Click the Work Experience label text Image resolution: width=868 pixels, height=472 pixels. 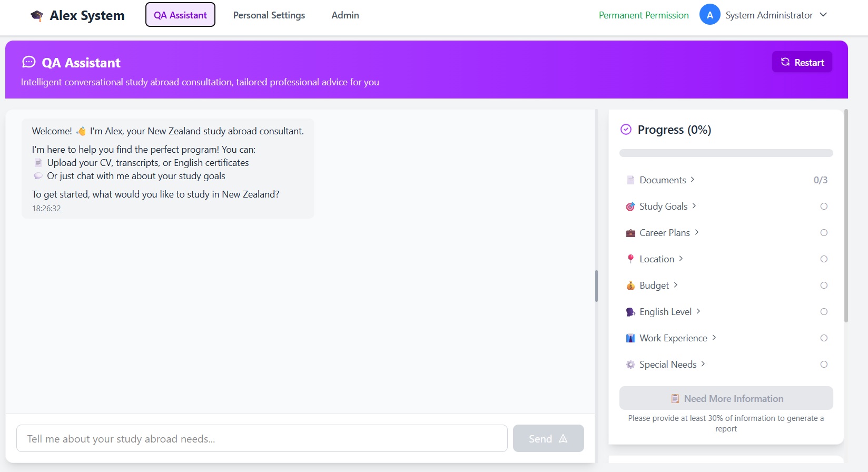click(674, 338)
